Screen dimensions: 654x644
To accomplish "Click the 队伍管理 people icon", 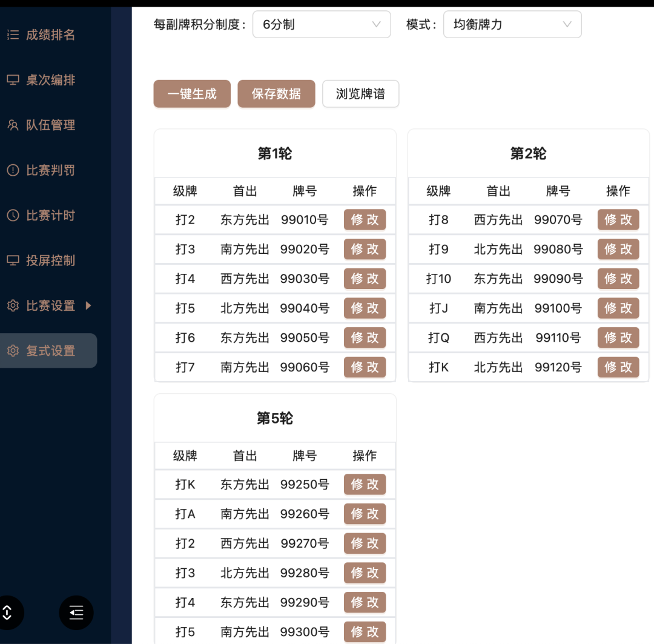I will [13, 125].
